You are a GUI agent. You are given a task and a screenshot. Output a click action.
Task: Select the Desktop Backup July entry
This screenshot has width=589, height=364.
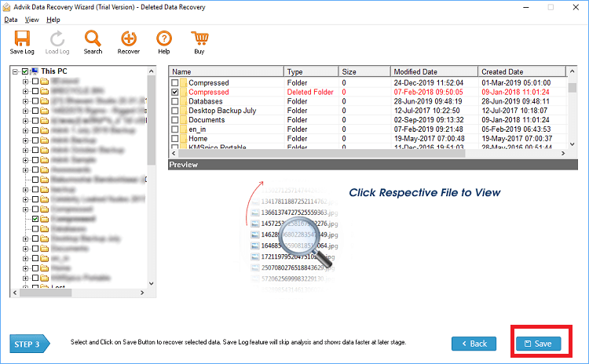(222, 111)
